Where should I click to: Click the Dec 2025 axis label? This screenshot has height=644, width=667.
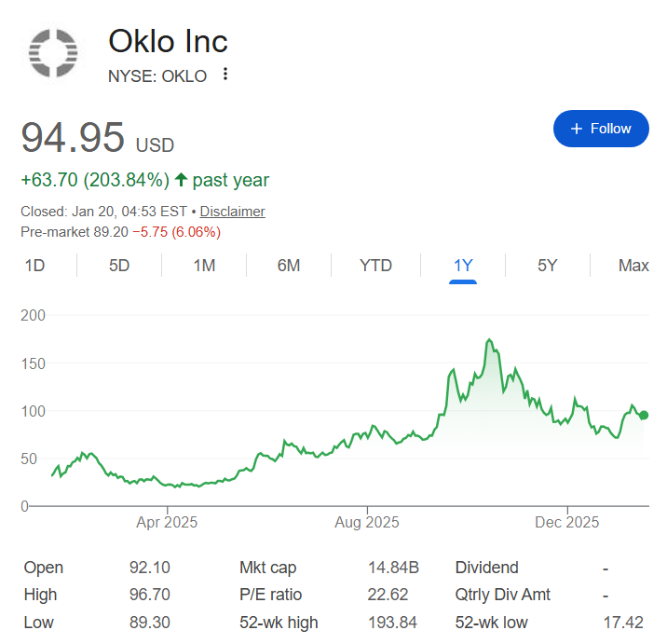click(567, 522)
